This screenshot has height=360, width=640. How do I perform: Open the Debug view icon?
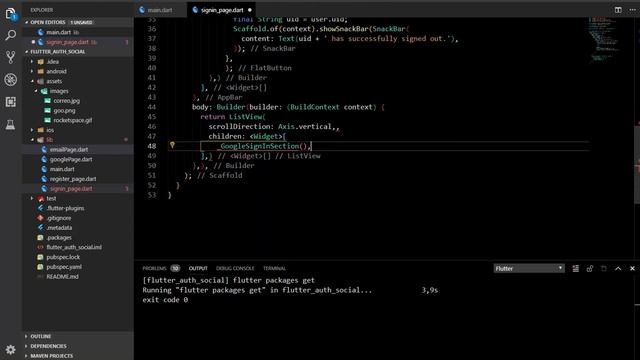11,80
